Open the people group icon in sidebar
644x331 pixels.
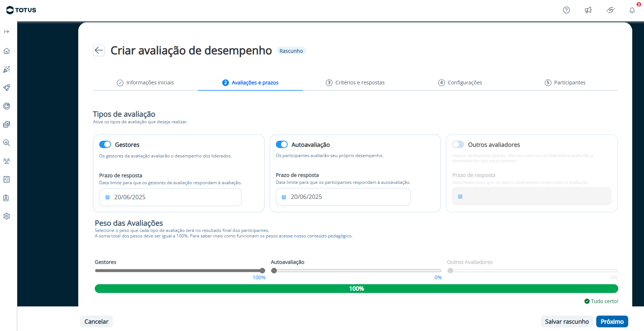click(7, 161)
